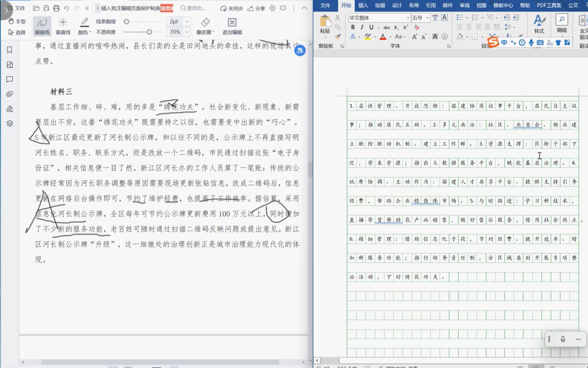588x368 pixels.
Task: Switch to the PDF工具集 tab in Word
Action: [x=549, y=5]
